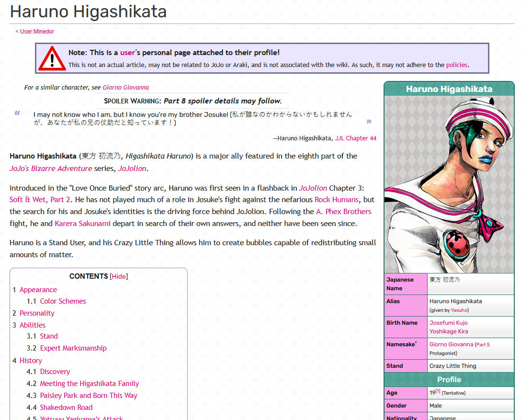Open the JoJolion series link

point(133,169)
